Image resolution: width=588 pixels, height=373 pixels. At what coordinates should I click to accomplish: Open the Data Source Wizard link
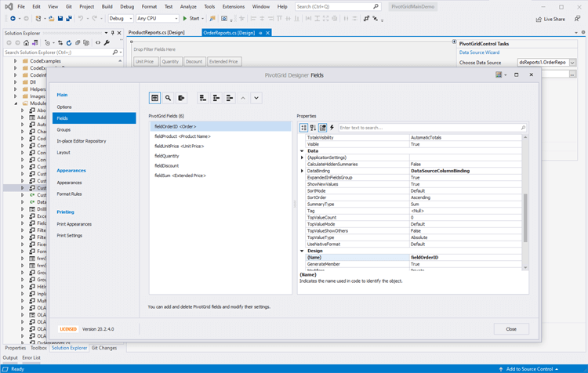pyautogui.click(x=479, y=53)
